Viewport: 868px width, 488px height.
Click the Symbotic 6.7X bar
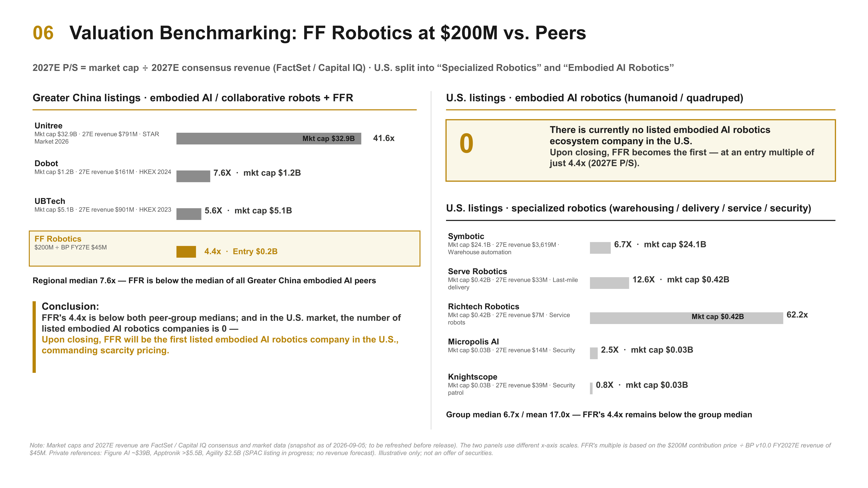[600, 248]
